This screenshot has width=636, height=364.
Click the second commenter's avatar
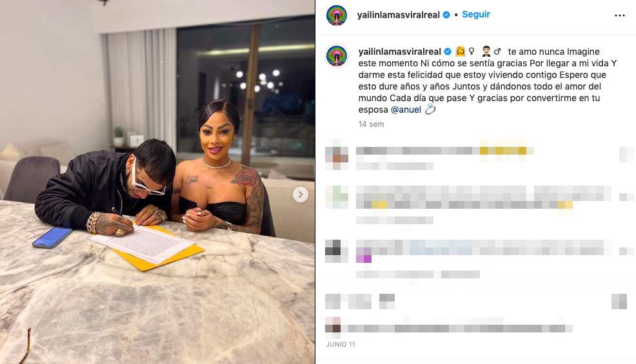[337, 197]
